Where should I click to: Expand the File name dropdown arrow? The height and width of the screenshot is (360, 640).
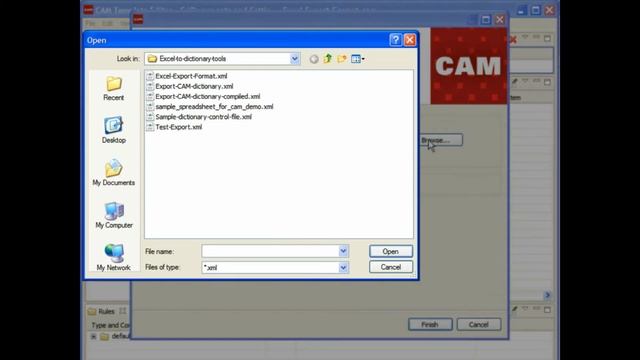pos(343,251)
